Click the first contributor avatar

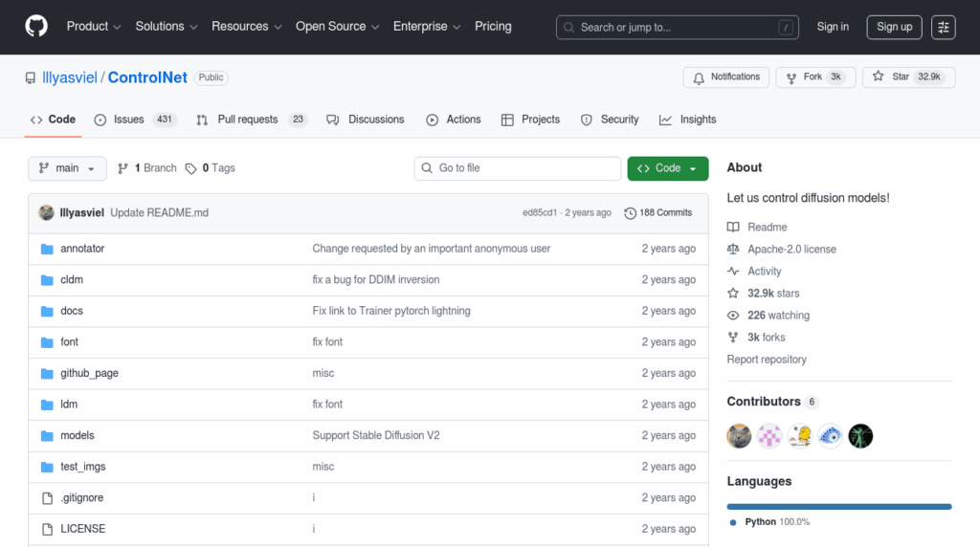click(x=739, y=436)
